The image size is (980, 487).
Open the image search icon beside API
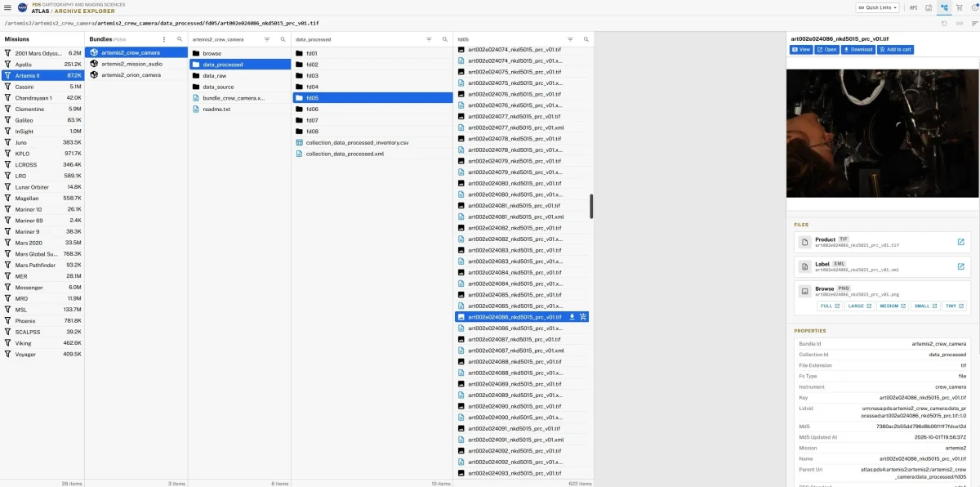tap(929, 7)
